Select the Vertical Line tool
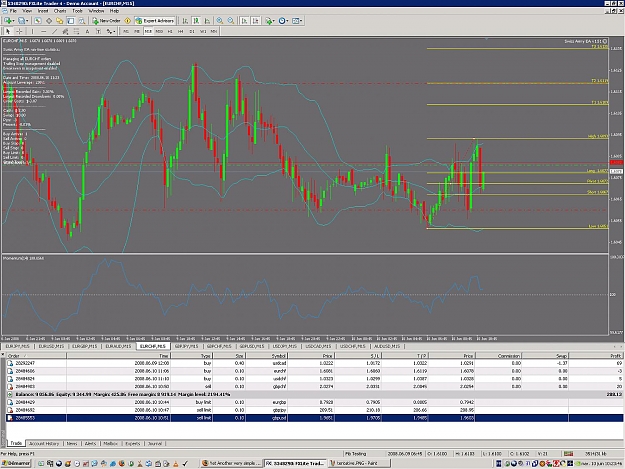This screenshot has width=625, height=469. (32, 31)
